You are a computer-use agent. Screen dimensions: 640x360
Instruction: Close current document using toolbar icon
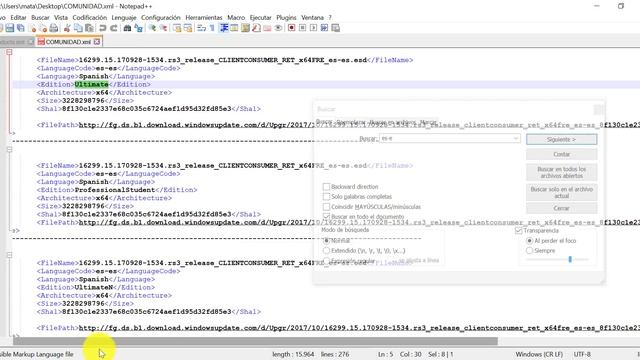32,28
